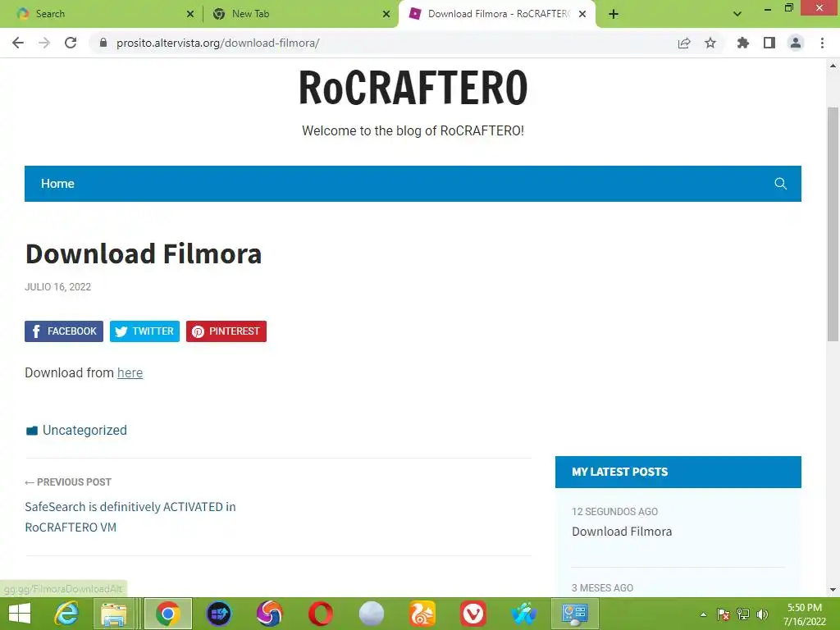Launch UC Browser from taskbar
The height and width of the screenshot is (630, 840).
tap(422, 614)
